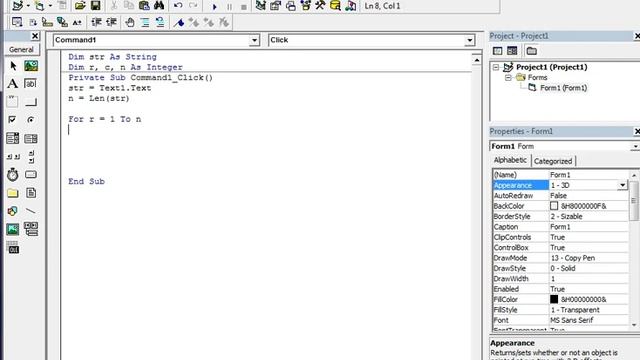Viewport: 640px width, 360px height.
Task: Select the Shape control in toolbox
Action: click(13, 211)
